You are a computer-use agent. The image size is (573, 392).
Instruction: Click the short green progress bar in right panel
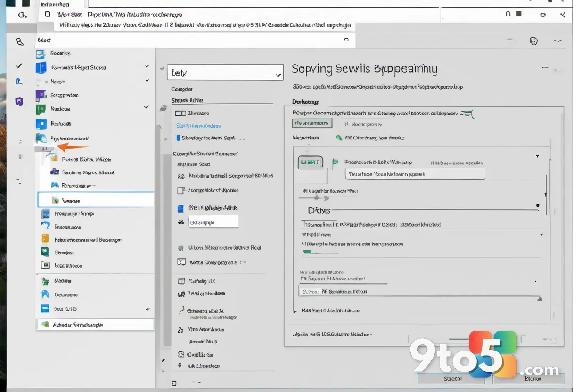[307, 252]
